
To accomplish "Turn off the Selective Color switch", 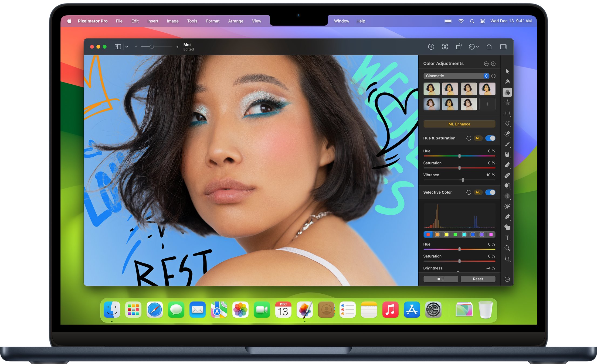I will pyautogui.click(x=490, y=192).
